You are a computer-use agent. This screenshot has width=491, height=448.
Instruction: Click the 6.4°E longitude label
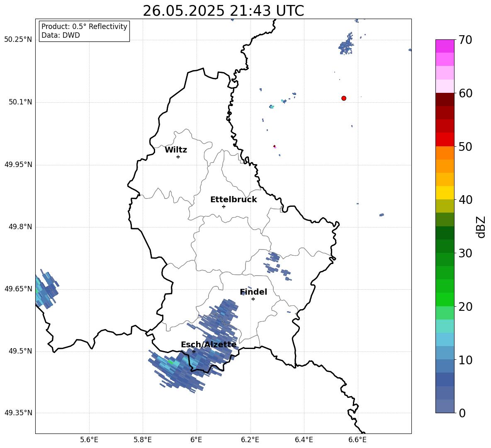point(304,440)
